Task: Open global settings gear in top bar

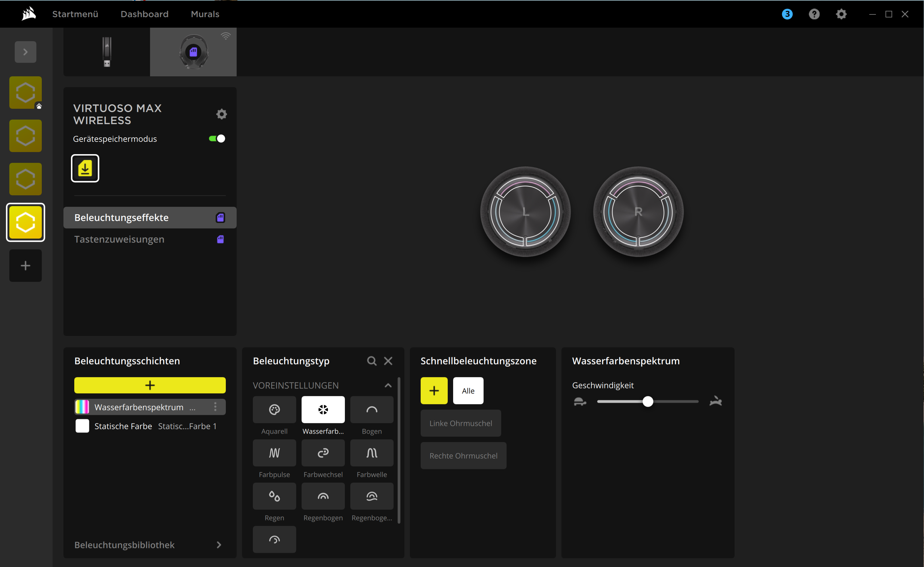Action: coord(841,14)
